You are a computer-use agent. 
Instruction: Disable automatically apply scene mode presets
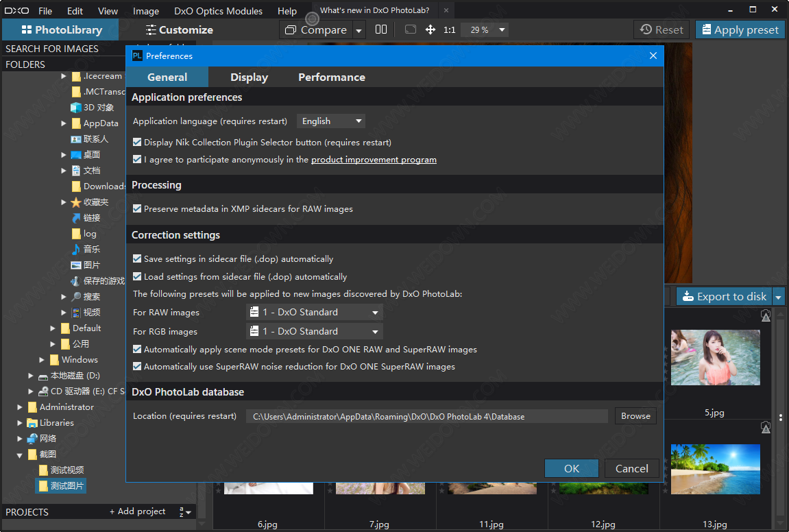pos(137,350)
